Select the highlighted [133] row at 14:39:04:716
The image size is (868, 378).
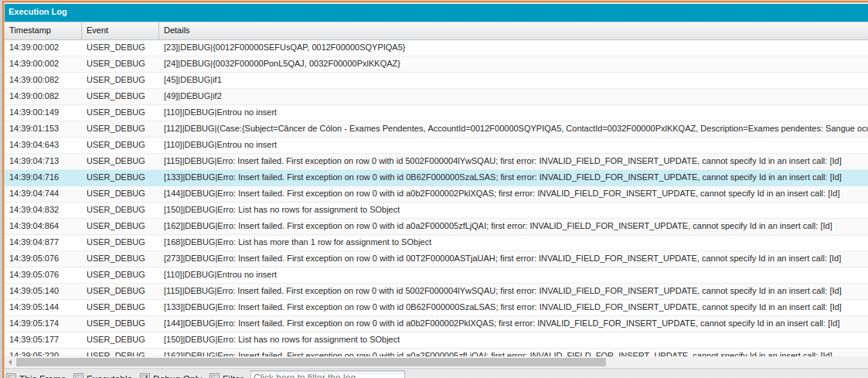tap(436, 177)
